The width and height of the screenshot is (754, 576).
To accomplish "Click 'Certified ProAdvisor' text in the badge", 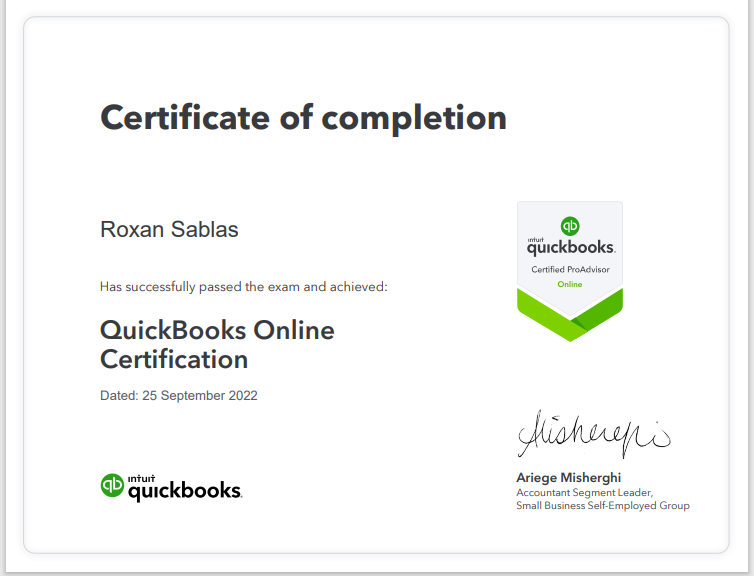I will (x=570, y=270).
